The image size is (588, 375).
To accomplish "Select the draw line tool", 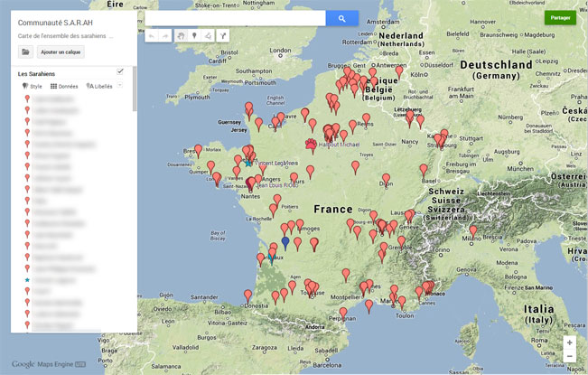I will [208, 35].
